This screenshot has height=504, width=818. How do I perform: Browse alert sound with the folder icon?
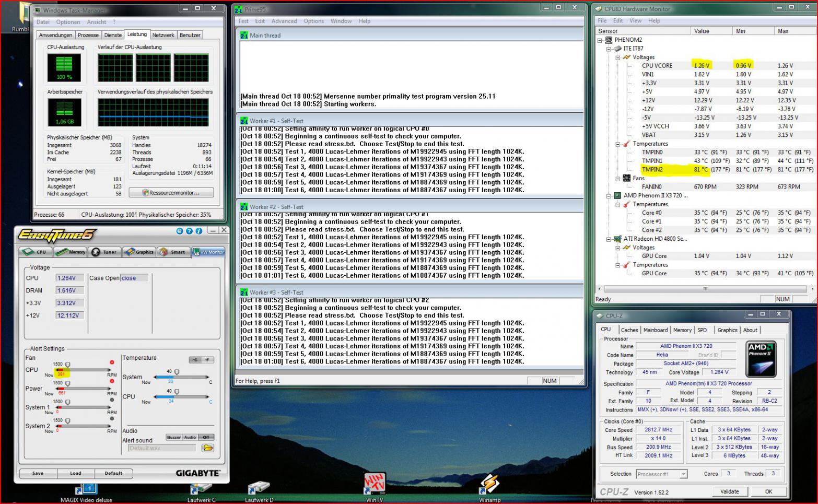(x=207, y=448)
